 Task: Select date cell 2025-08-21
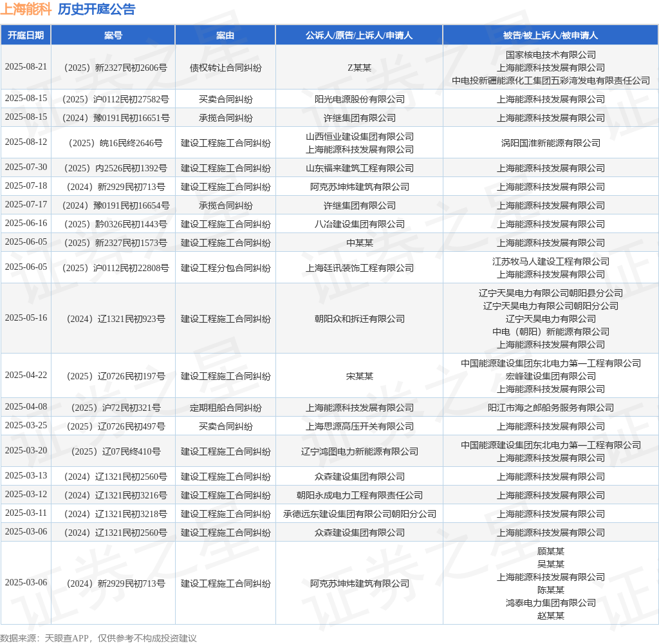point(26,67)
